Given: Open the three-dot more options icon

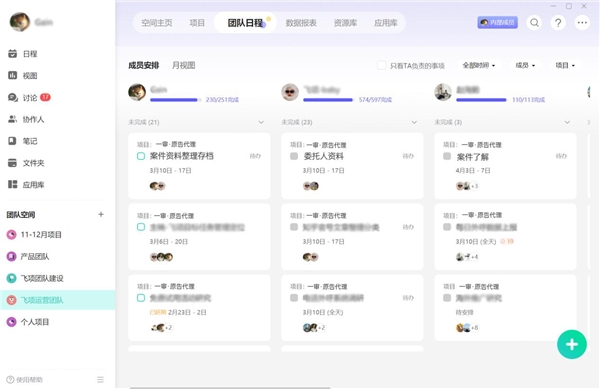Looking at the screenshot, I should point(582,23).
